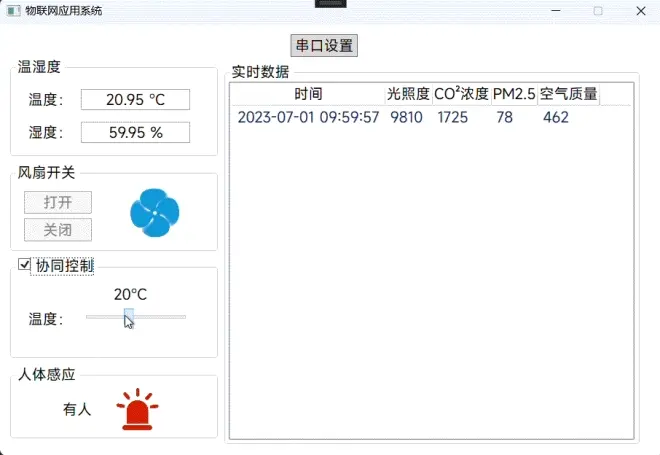This screenshot has width=660, height=455.
Task: Open the 串口设置 serial port settings
Action: coord(324,45)
